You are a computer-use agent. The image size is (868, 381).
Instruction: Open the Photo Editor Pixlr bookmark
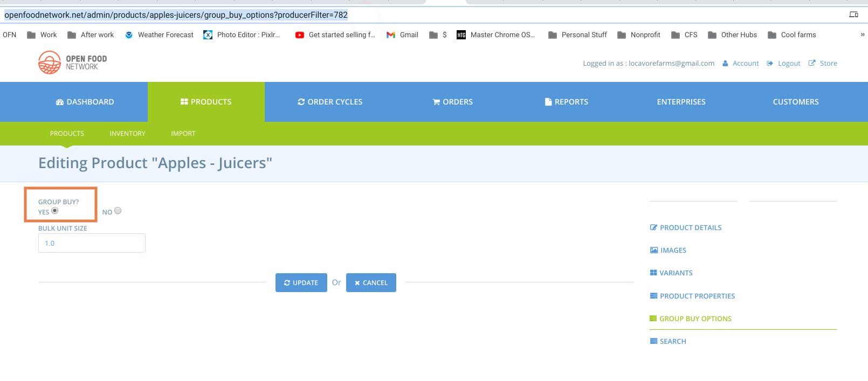[x=242, y=34]
